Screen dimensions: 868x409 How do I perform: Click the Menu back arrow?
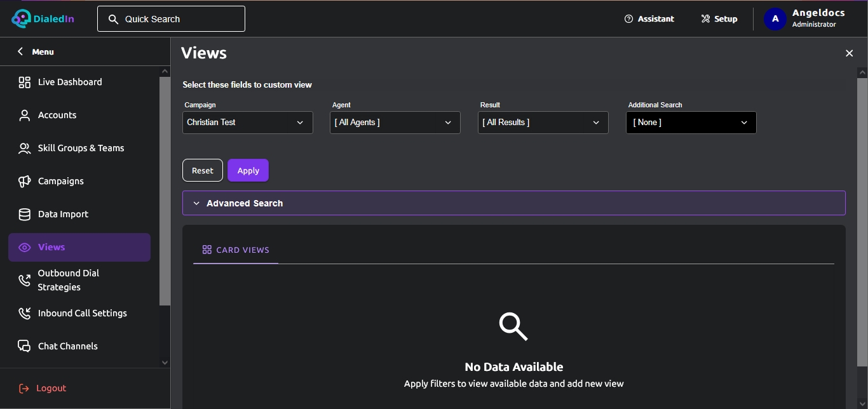pos(20,51)
